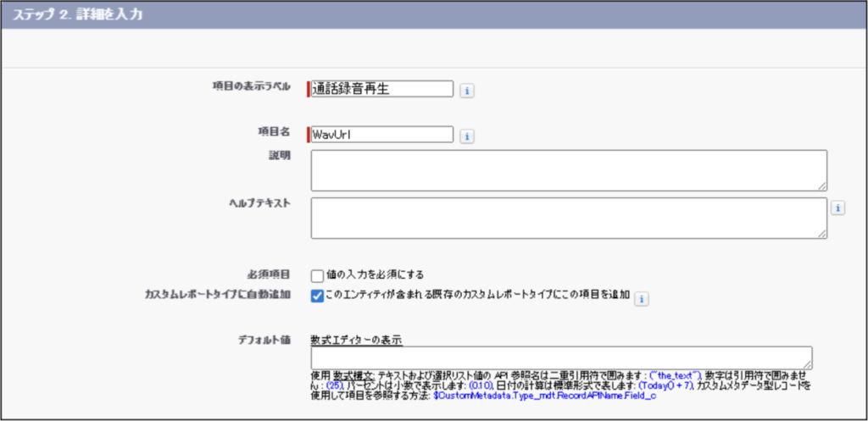
Task: Click resize handle of 説明 text area
Action: coord(821,185)
